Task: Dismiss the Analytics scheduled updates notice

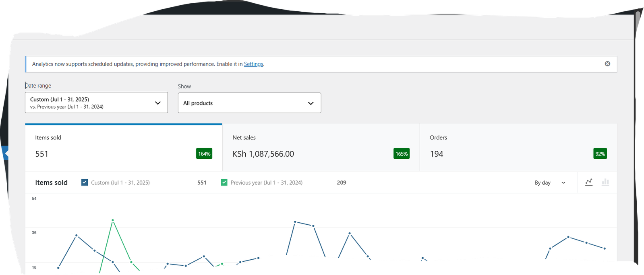Action: 607,64
